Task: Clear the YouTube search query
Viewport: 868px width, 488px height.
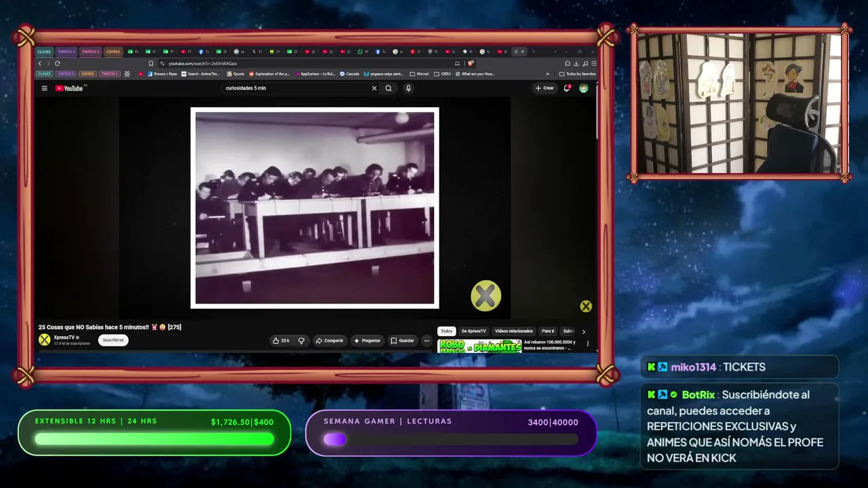Action: coord(374,88)
